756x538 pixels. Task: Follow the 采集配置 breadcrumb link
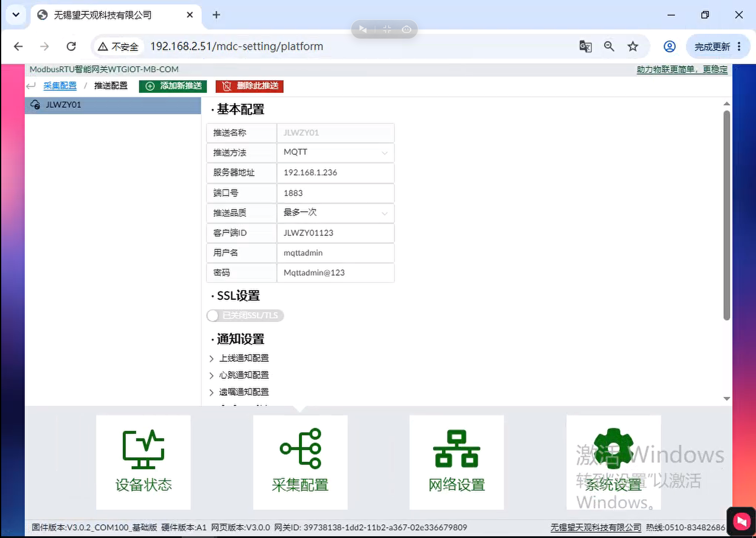coord(60,86)
